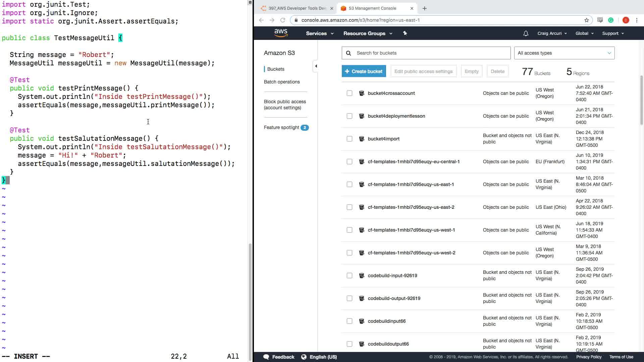Viewport: 644px width, 362px height.
Task: Click bucket icon next to bucket4import
Action: 362,139
